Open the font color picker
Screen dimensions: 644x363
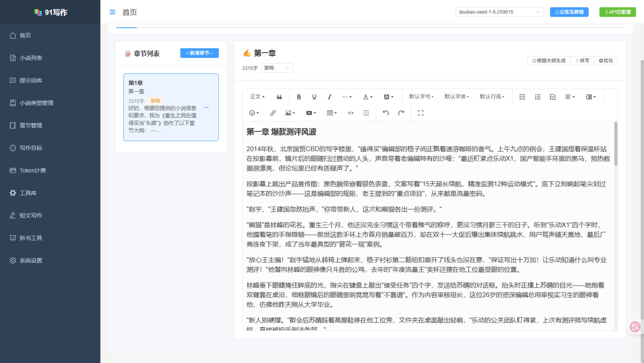pos(368,97)
